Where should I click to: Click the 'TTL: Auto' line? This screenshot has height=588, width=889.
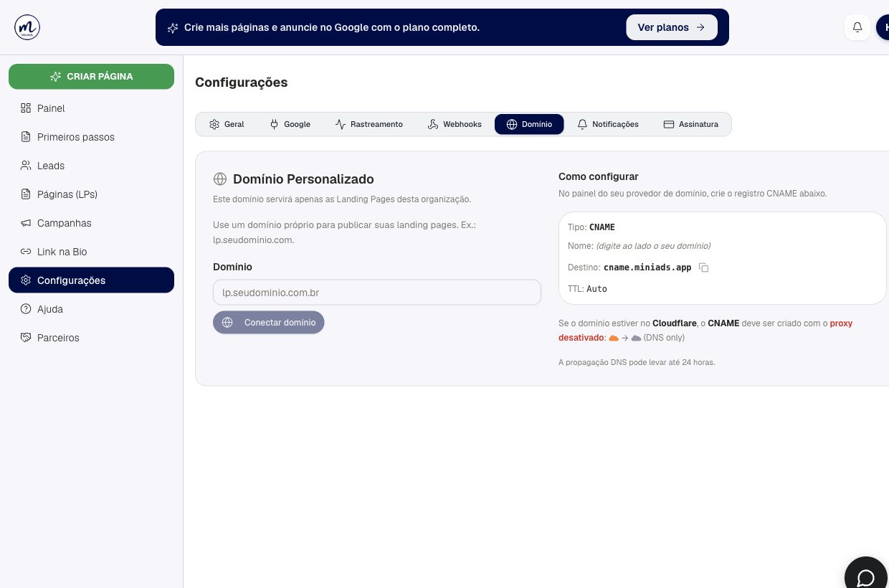[x=587, y=289]
